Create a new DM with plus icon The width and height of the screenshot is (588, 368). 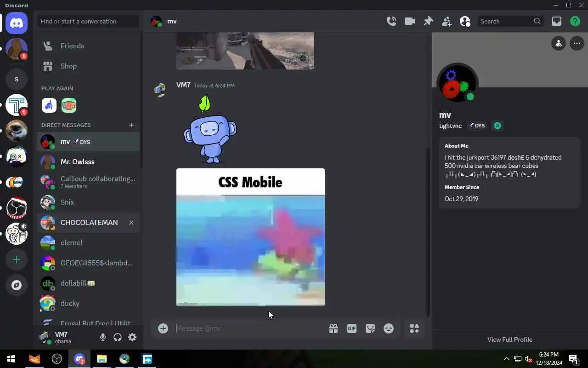(x=131, y=125)
